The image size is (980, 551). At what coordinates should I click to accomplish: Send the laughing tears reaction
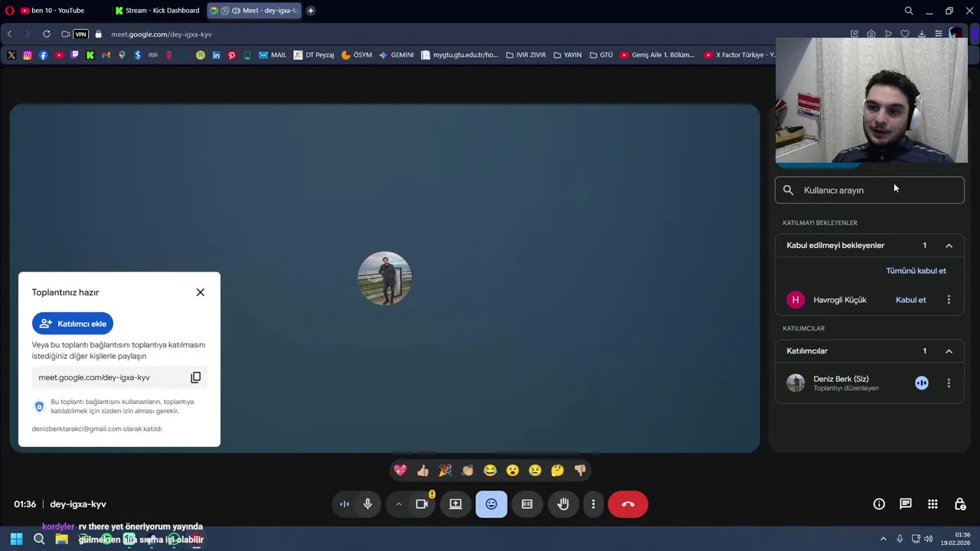pos(490,470)
